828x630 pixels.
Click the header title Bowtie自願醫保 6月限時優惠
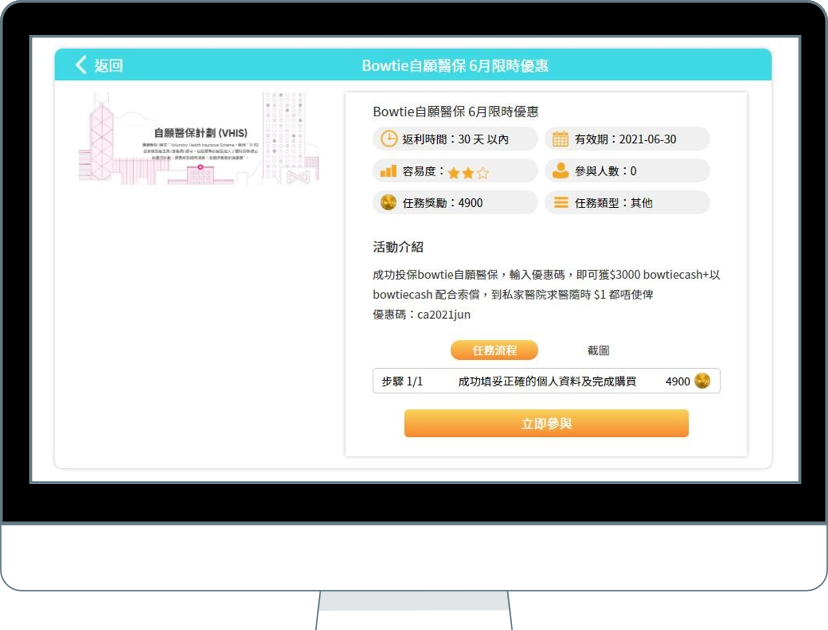tap(455, 66)
